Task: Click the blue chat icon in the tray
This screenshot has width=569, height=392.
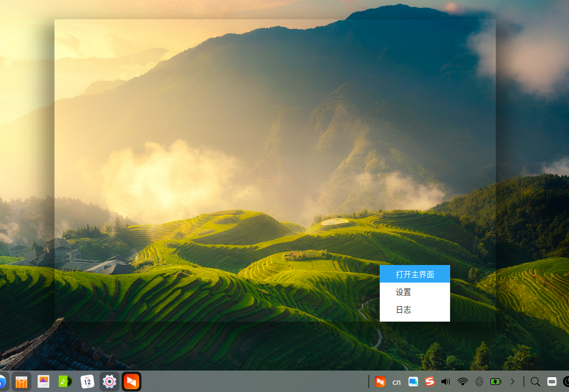Action: pyautogui.click(x=412, y=381)
